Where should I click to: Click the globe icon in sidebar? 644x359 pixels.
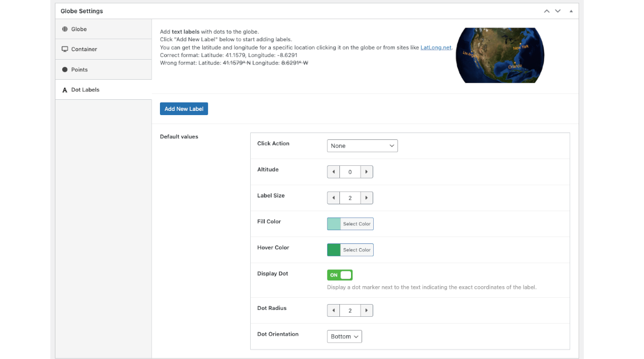click(x=65, y=29)
